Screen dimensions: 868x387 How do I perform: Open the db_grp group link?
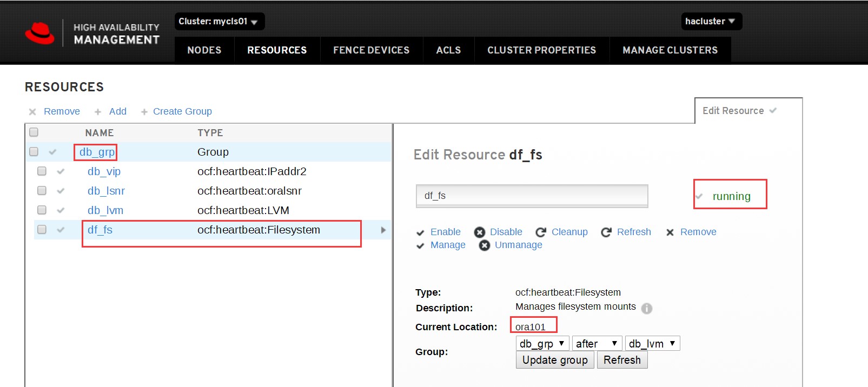pyautogui.click(x=97, y=152)
